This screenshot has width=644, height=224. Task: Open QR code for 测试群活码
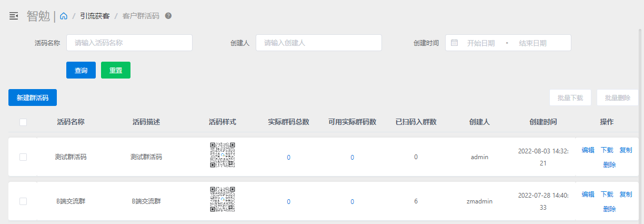[x=223, y=155]
